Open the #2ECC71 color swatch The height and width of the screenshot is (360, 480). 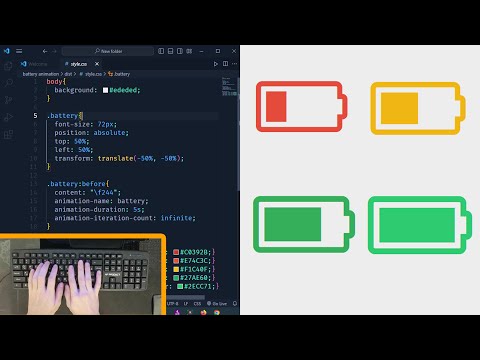[180, 286]
